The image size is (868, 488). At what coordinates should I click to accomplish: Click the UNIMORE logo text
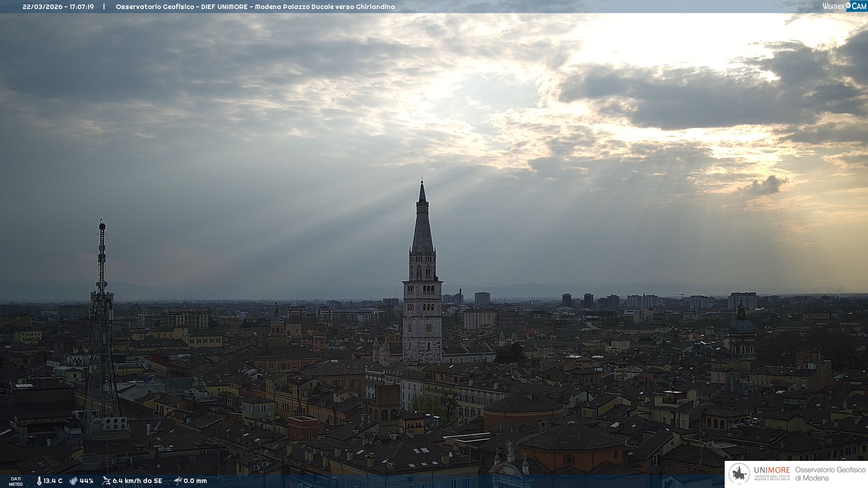point(772,470)
